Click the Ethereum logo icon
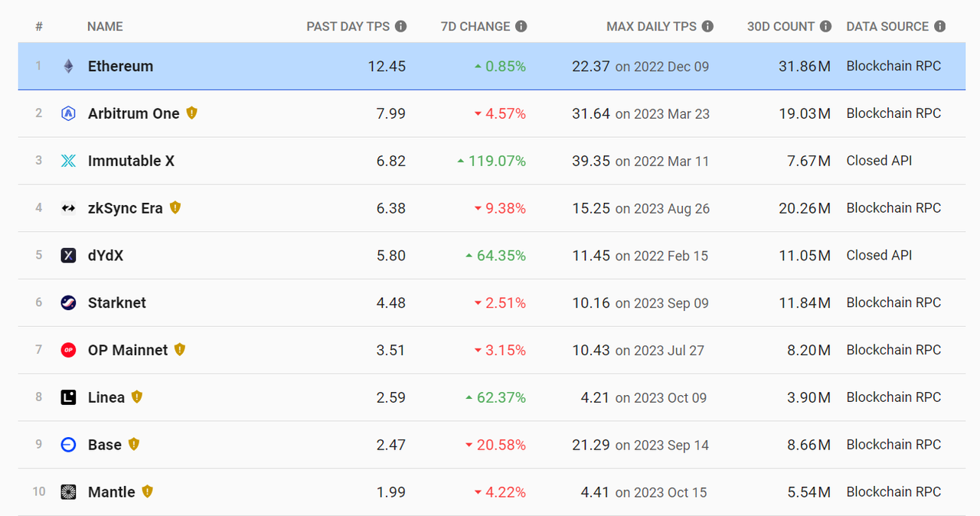The width and height of the screenshot is (980, 516). click(x=68, y=67)
